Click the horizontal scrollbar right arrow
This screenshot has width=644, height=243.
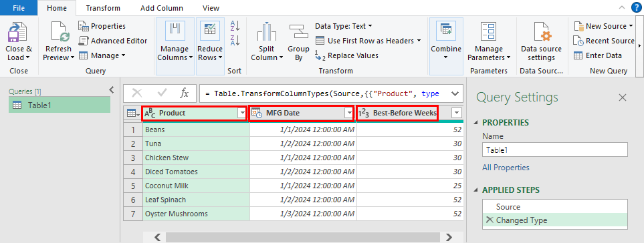[449, 237]
